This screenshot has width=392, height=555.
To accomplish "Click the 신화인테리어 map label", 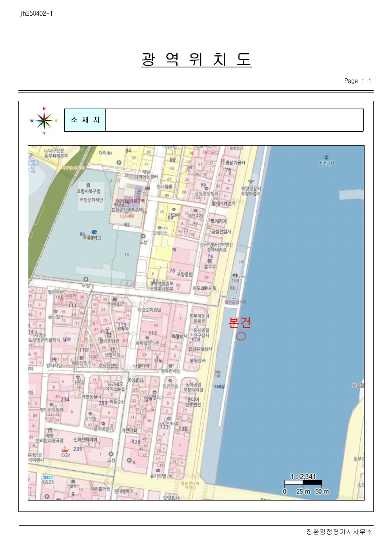I will (85, 440).
